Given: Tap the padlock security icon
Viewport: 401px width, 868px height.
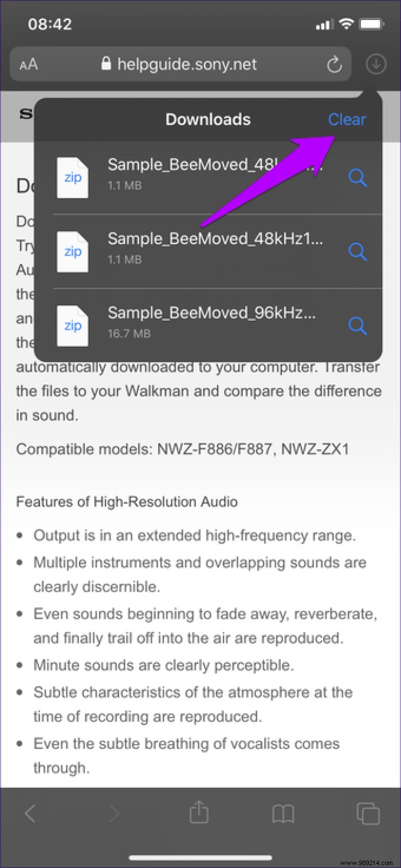Looking at the screenshot, I should (106, 64).
